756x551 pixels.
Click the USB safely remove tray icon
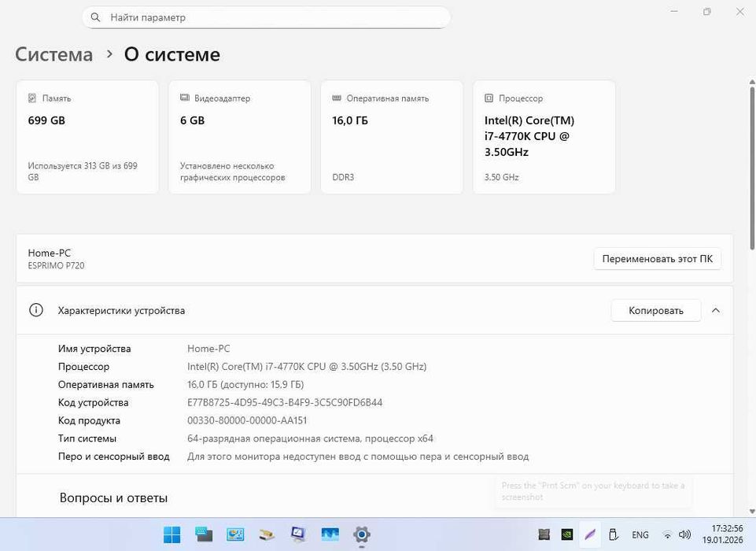[614, 534]
